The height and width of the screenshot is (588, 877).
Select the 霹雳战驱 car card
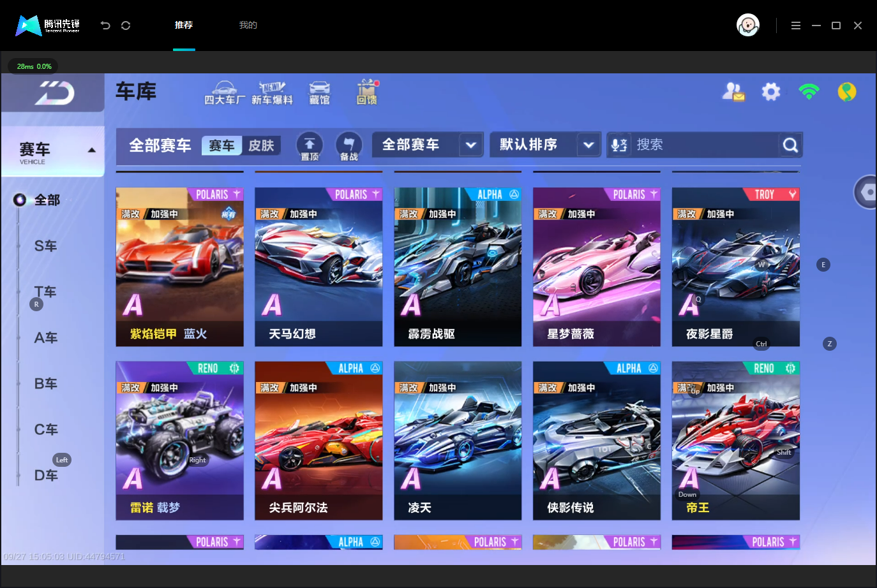pos(458,267)
